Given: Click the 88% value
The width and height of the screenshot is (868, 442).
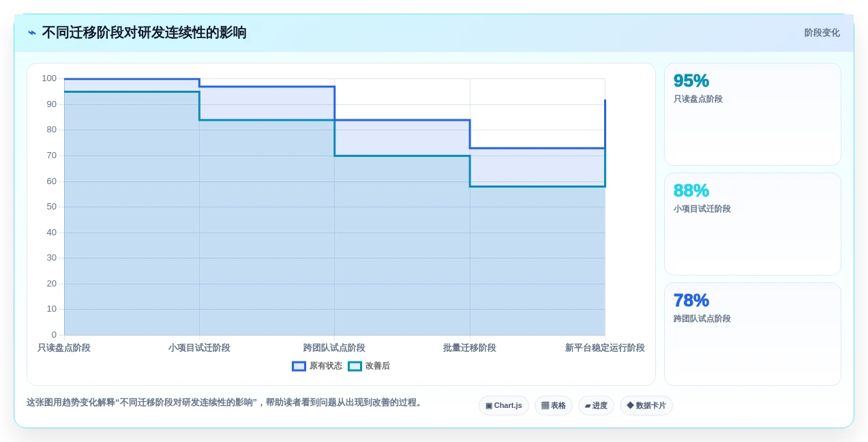Looking at the screenshot, I should coord(691,191).
